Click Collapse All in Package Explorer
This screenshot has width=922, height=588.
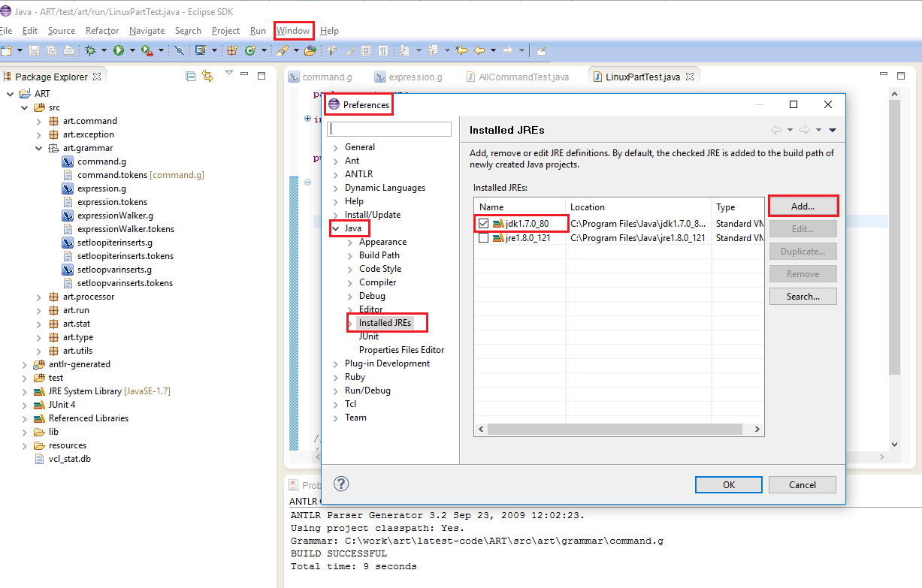[190, 76]
